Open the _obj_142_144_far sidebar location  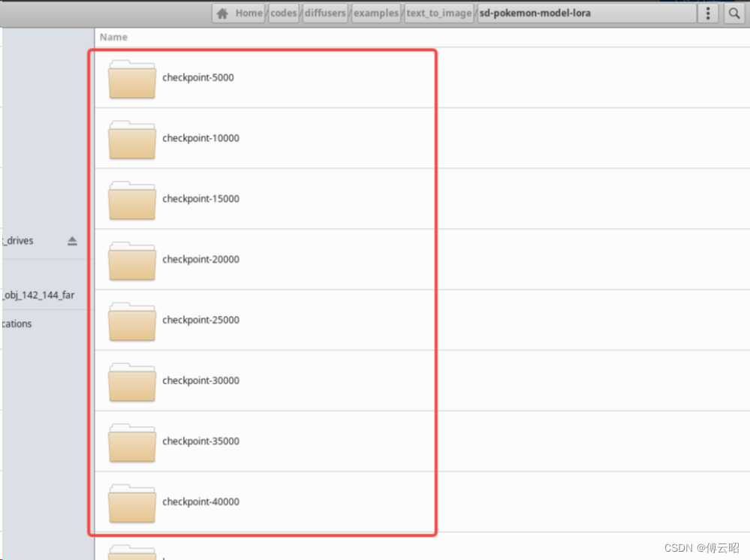click(x=38, y=295)
